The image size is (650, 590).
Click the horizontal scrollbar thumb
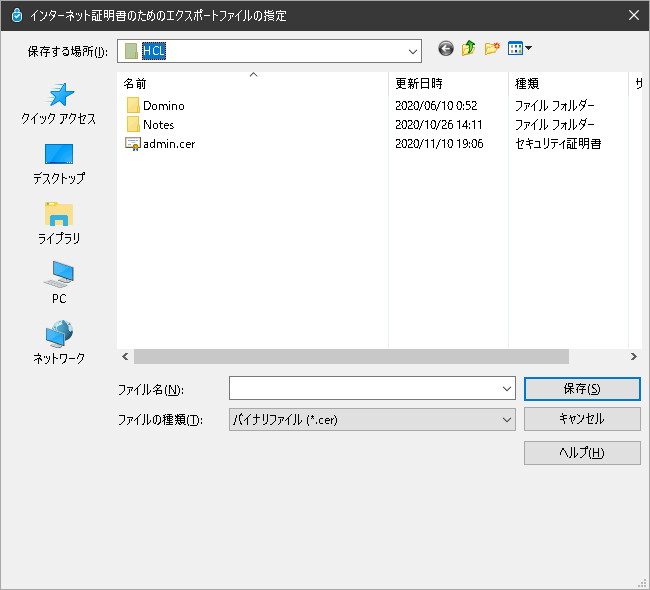coord(351,357)
